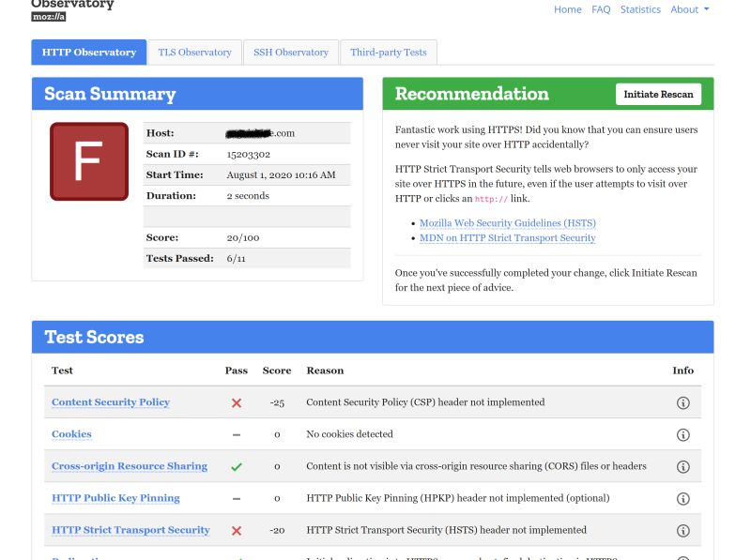The image size is (751, 560).
Task: Open MDN on HTTP Strict Transport Security
Action: (507, 237)
